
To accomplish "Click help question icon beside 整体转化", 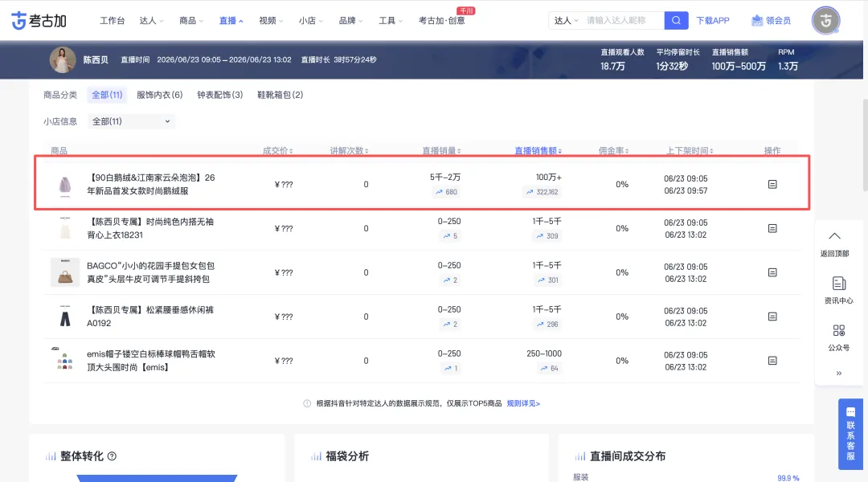I will (112, 456).
